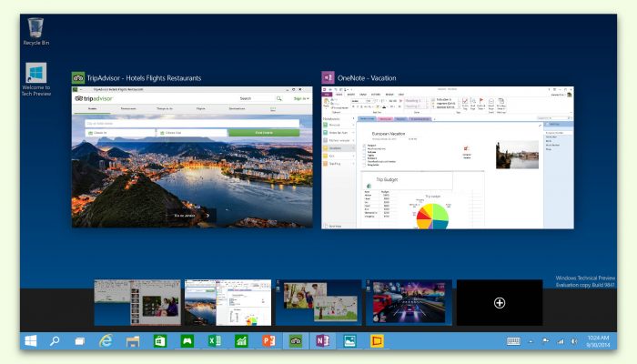Switch to the OneNote Vacation window preview

pos(448,157)
